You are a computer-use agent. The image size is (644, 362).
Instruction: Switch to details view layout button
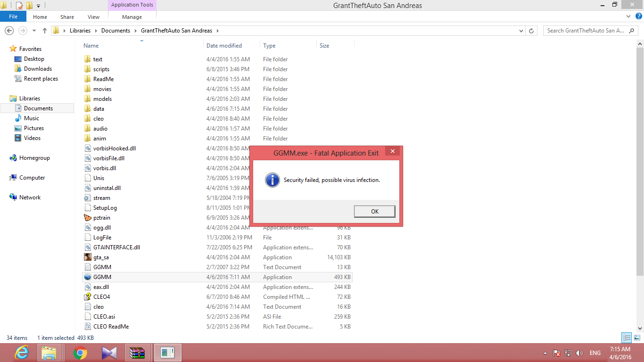[x=627, y=337]
